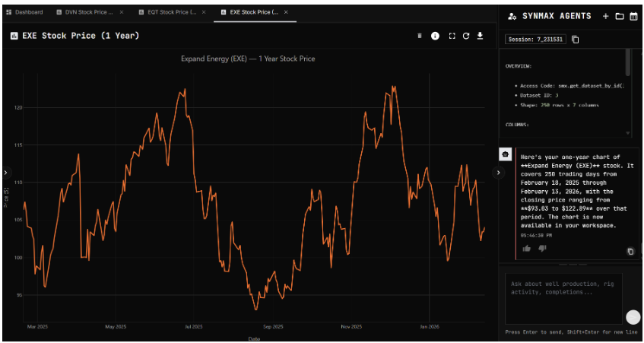Open the calendar icon in Synmax Agents header

click(x=633, y=16)
